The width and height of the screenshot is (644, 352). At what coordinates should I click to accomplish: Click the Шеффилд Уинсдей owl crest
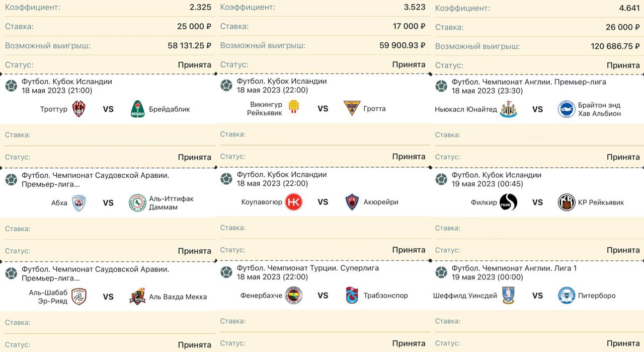pos(508,296)
